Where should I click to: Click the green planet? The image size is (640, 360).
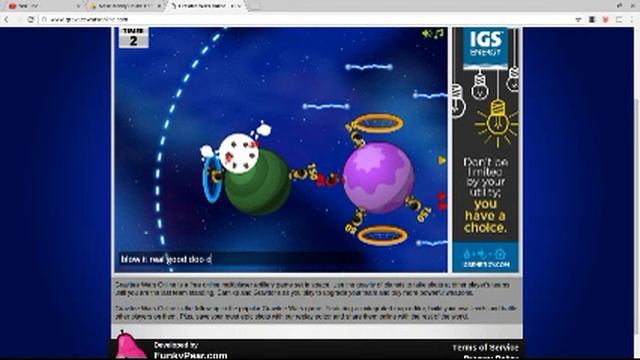pyautogui.click(x=258, y=182)
